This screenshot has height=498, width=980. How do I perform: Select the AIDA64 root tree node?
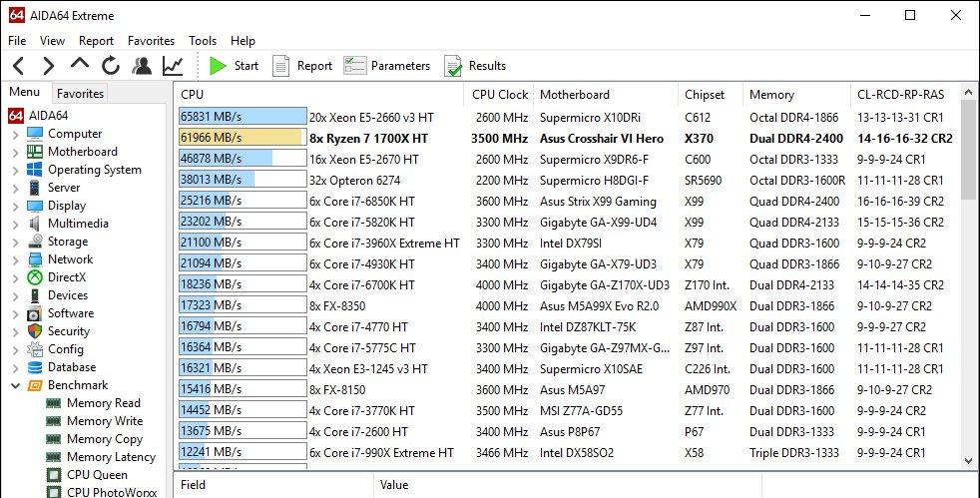tap(38, 116)
